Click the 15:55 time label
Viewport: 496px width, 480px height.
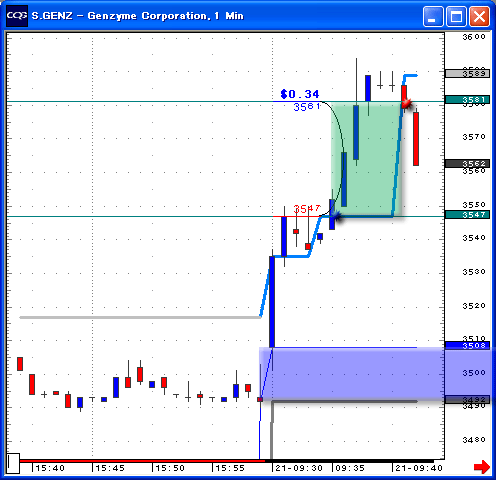click(230, 468)
